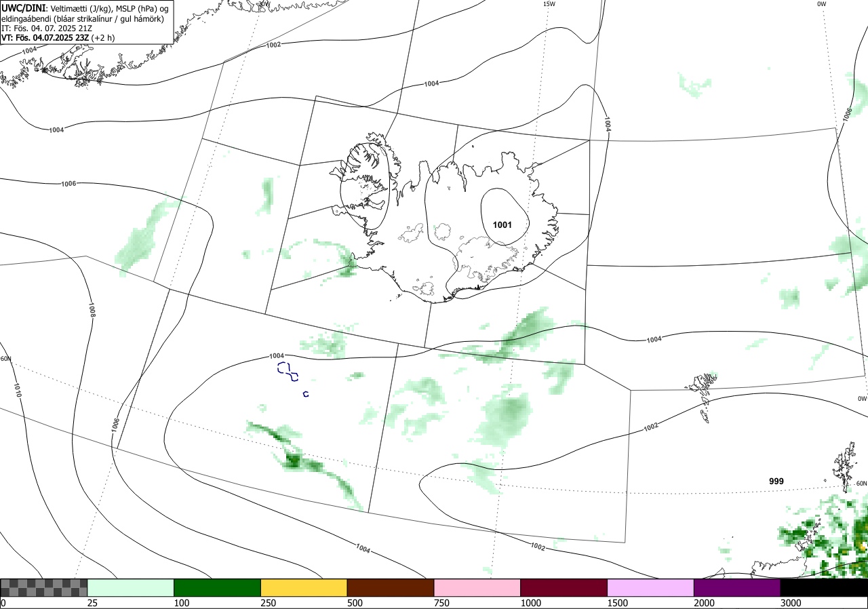The width and height of the screenshot is (868, 609).
Task: Select the pale mint 25–100 legend swatch
Action: (131, 587)
